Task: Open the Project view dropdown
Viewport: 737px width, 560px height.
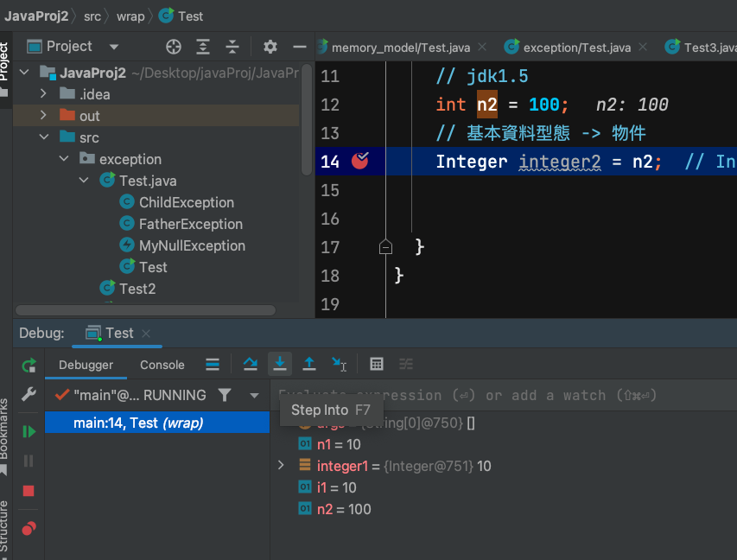Action: coord(114,47)
